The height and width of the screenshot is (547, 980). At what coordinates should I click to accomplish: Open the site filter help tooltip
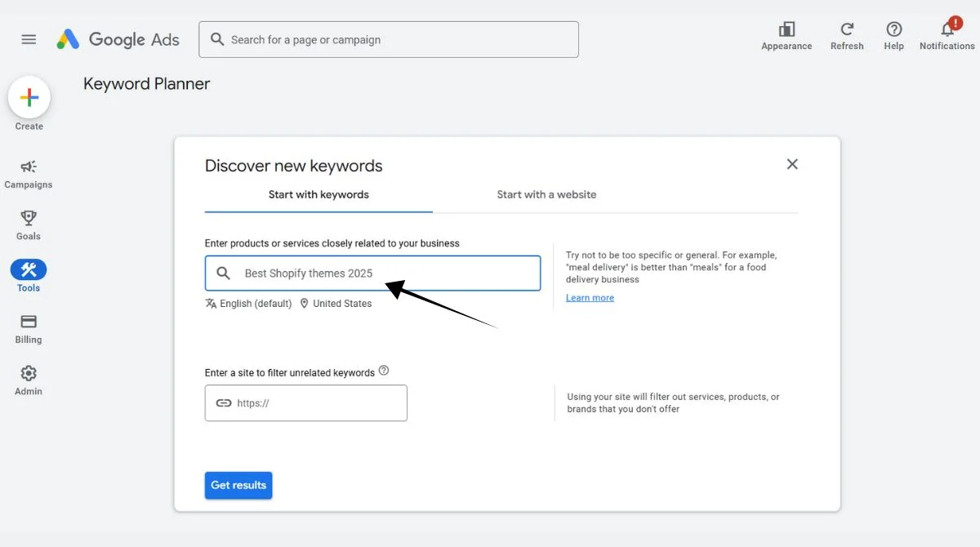384,369
